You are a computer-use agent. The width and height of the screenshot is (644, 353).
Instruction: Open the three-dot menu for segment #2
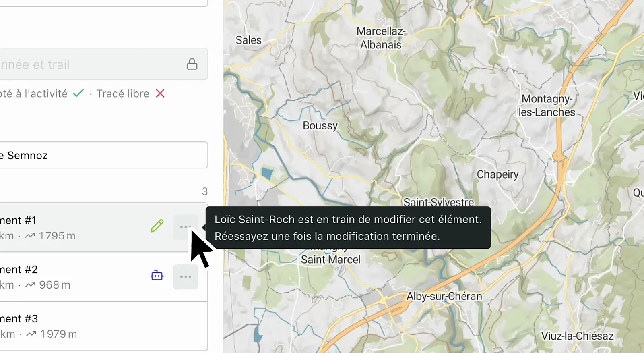click(x=186, y=277)
